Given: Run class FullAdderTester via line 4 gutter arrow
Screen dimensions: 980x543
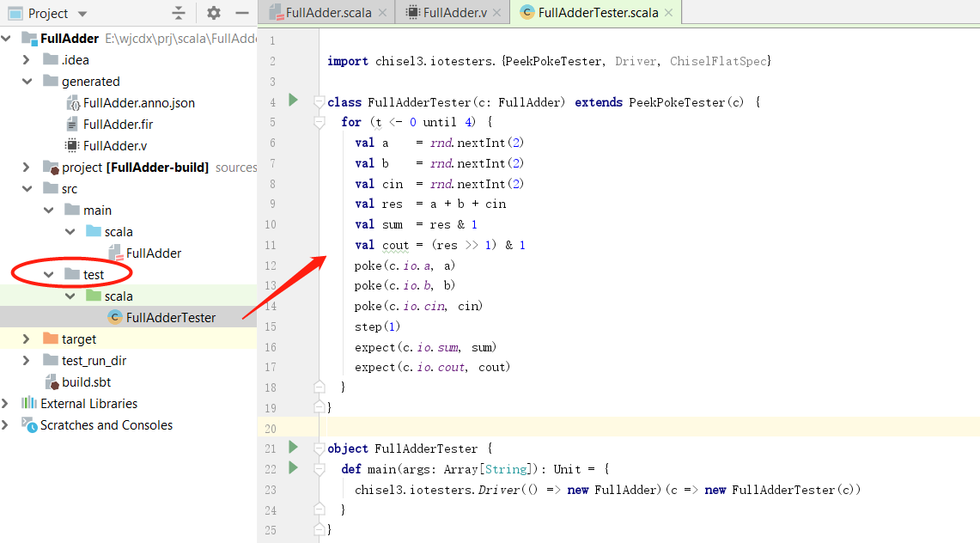Looking at the screenshot, I should point(293,100).
